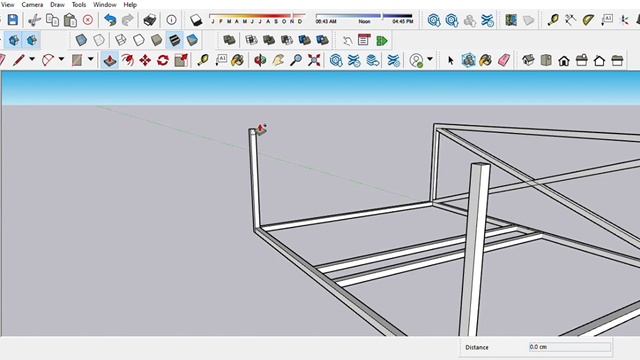Select the Zoom magnifier tool

(x=296, y=60)
